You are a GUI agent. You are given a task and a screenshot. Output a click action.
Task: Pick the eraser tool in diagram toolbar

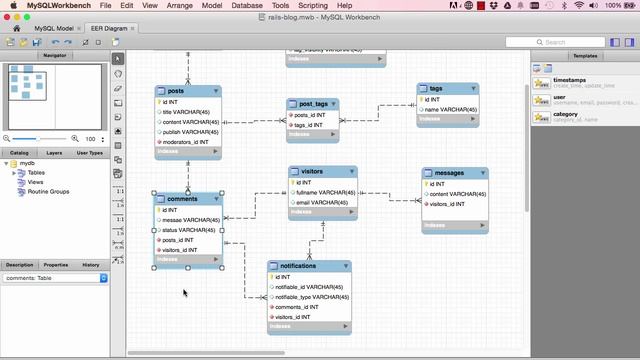[118, 88]
